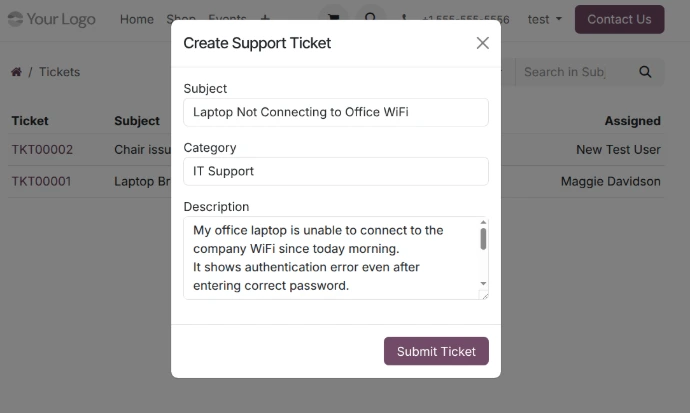690x413 pixels.
Task: Click the navbar search magnifier icon
Action: coord(371,18)
